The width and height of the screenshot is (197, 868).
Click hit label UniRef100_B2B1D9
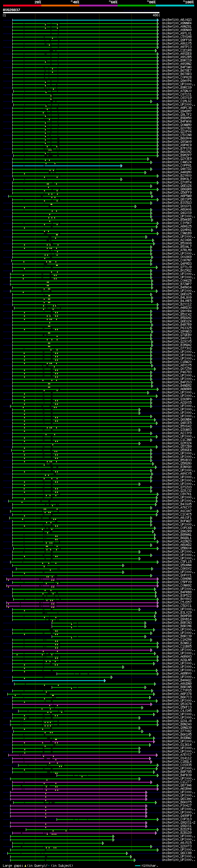[177, 833]
